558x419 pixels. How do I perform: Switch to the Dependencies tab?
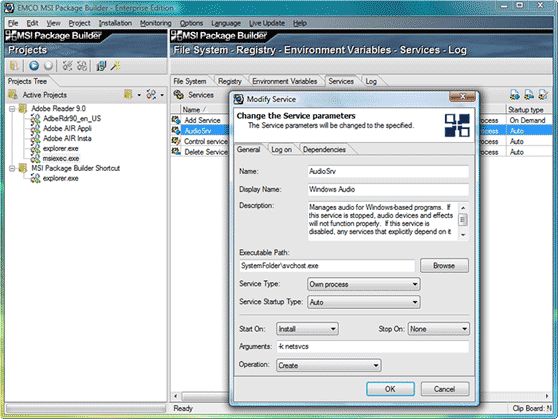[324, 150]
